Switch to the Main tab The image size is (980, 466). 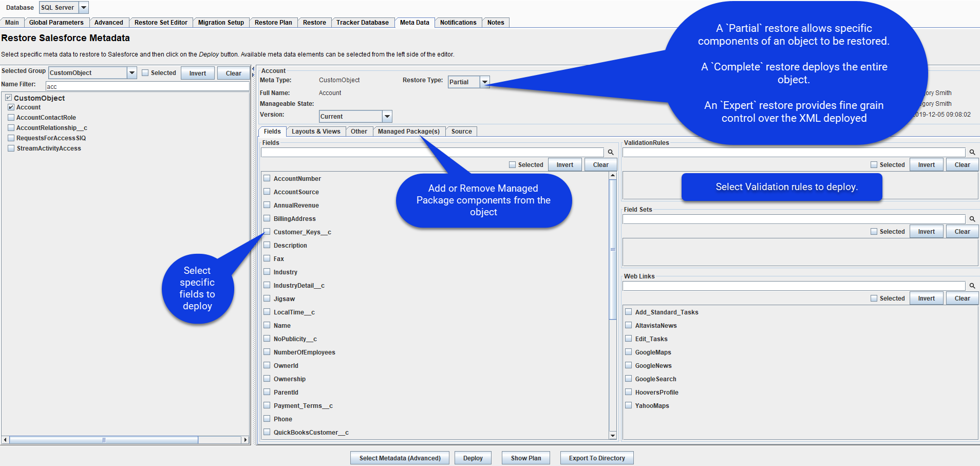pos(12,23)
